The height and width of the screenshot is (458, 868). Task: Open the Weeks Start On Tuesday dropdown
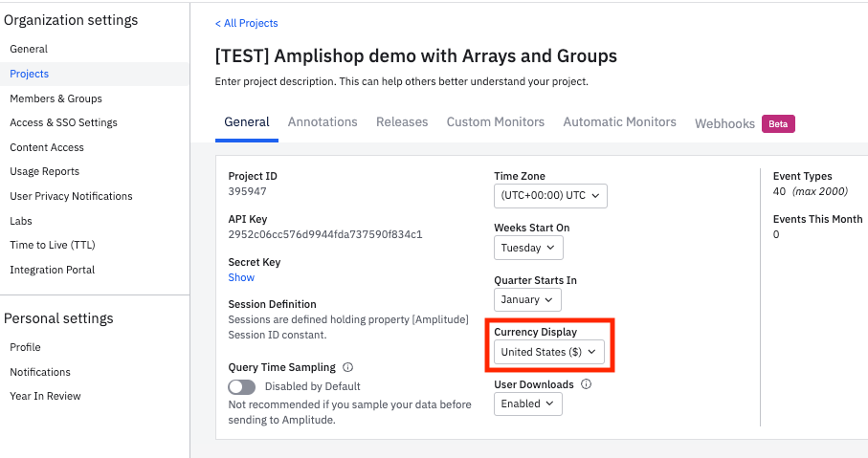(528, 248)
